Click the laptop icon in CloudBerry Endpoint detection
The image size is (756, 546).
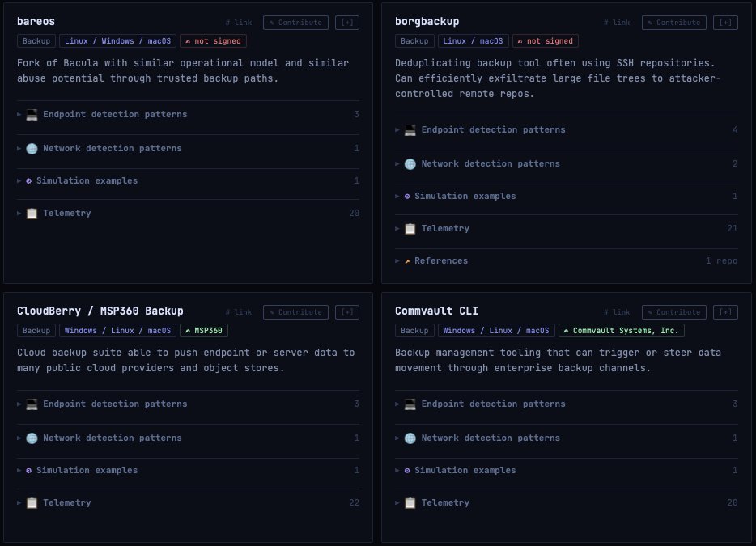coord(32,404)
